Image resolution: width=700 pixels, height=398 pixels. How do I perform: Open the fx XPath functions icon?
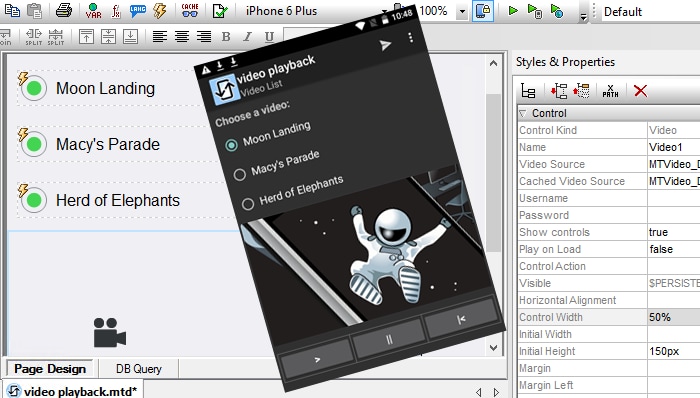[x=116, y=10]
